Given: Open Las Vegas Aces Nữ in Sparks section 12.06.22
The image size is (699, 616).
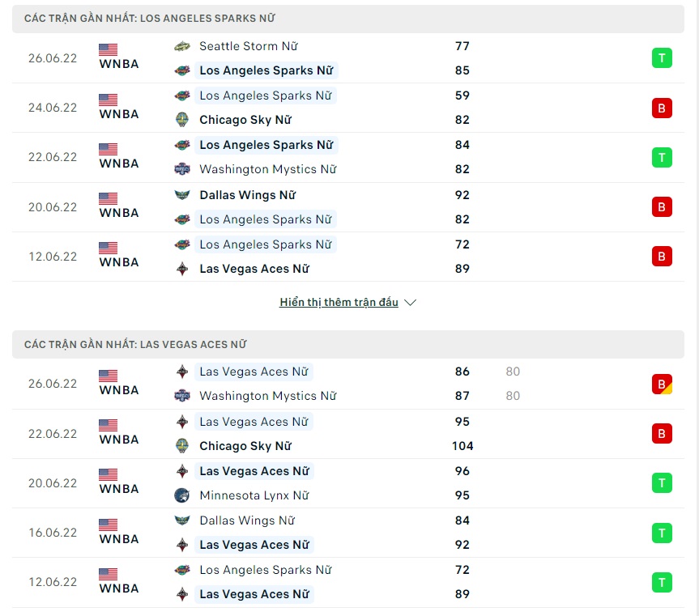Looking at the screenshot, I should pos(254,269).
